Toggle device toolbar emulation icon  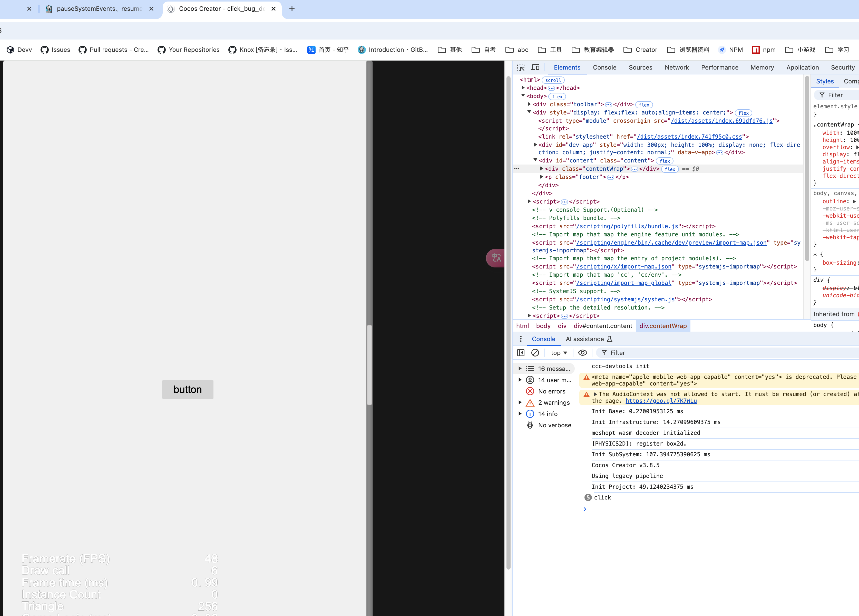point(535,68)
